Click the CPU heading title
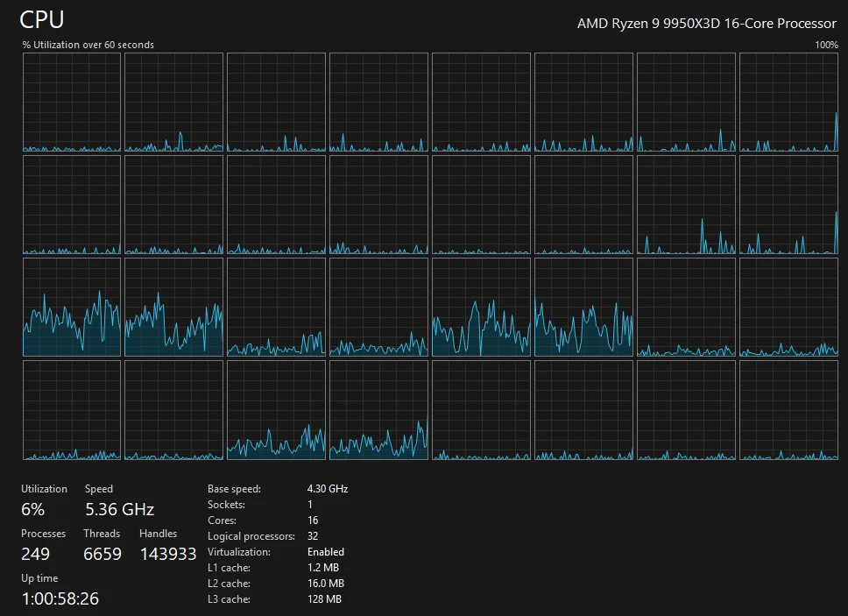This screenshot has width=848, height=616. coord(42,20)
